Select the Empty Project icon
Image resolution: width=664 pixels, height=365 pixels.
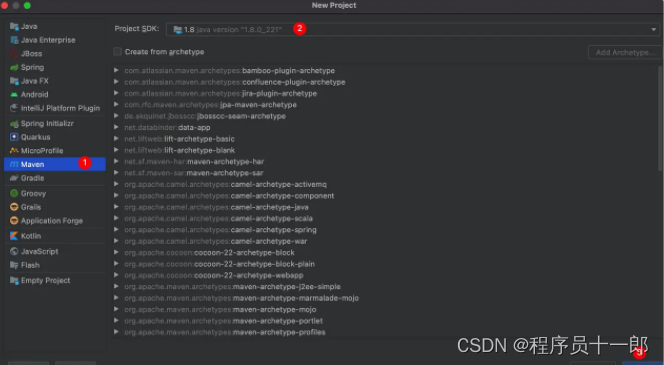(14, 280)
